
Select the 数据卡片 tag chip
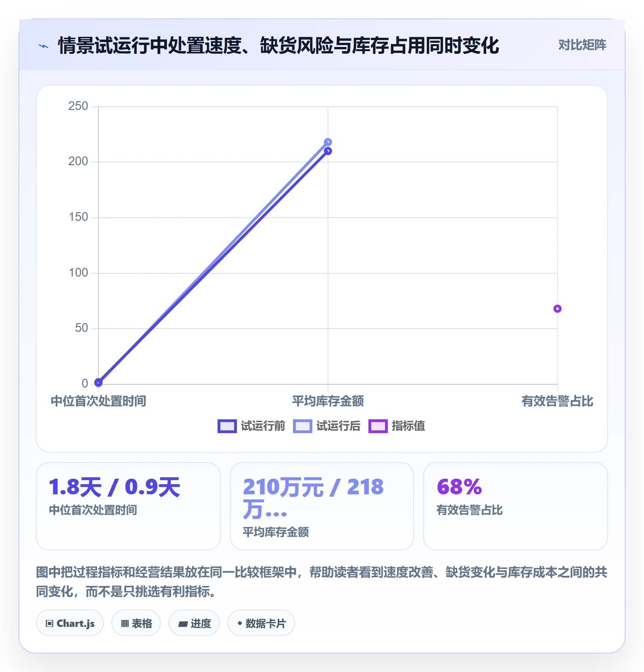coord(261,623)
